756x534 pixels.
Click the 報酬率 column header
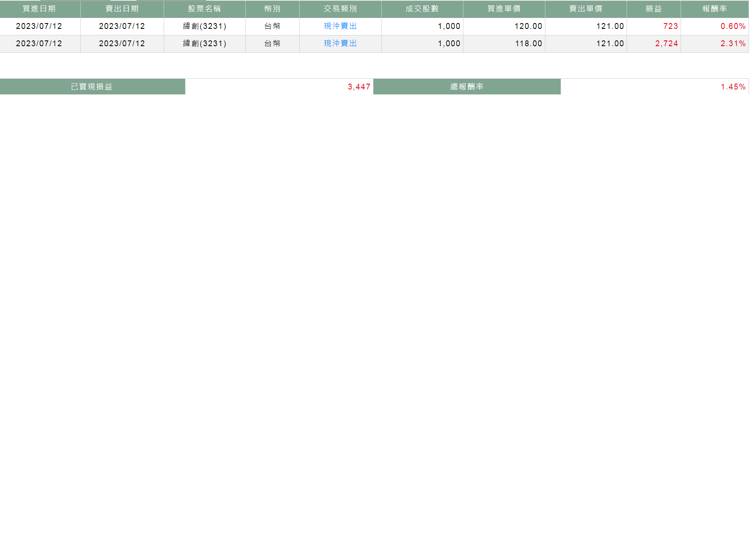(715, 9)
